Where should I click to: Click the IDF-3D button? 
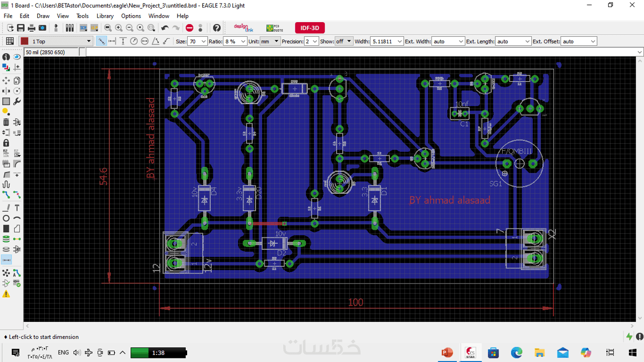(309, 28)
